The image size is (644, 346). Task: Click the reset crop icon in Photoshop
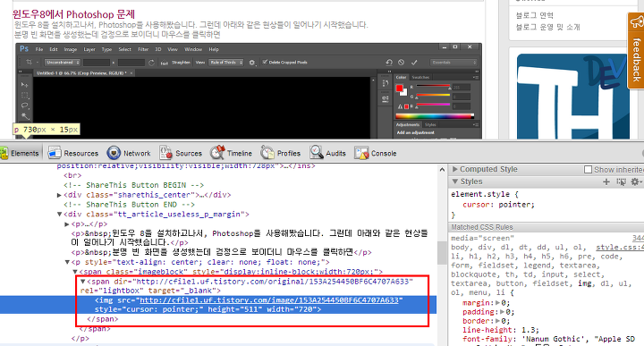point(389,63)
